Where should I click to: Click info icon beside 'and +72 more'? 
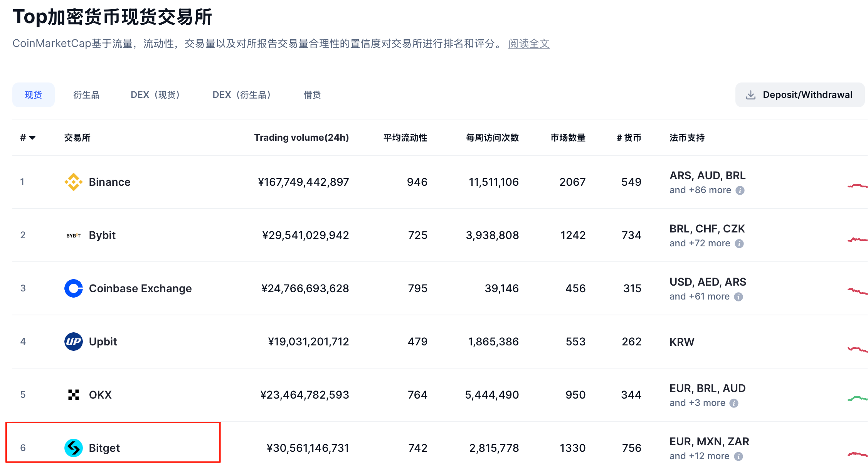pyautogui.click(x=739, y=244)
